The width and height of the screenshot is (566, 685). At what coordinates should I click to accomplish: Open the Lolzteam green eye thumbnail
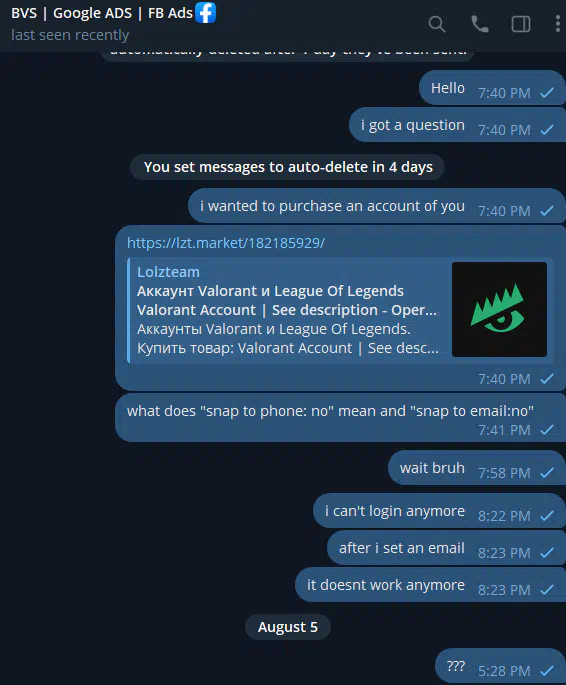tap(499, 309)
